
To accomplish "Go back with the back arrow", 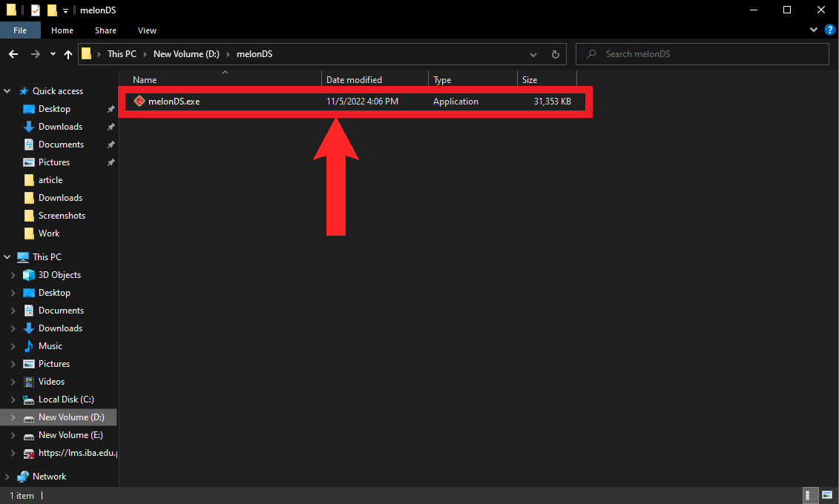I will click(x=13, y=54).
